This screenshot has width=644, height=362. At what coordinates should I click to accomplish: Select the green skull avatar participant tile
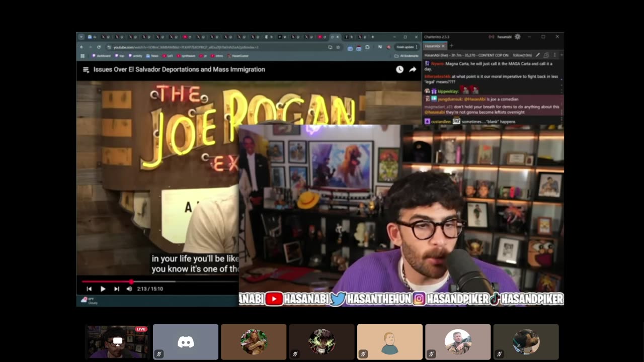[x=322, y=342]
